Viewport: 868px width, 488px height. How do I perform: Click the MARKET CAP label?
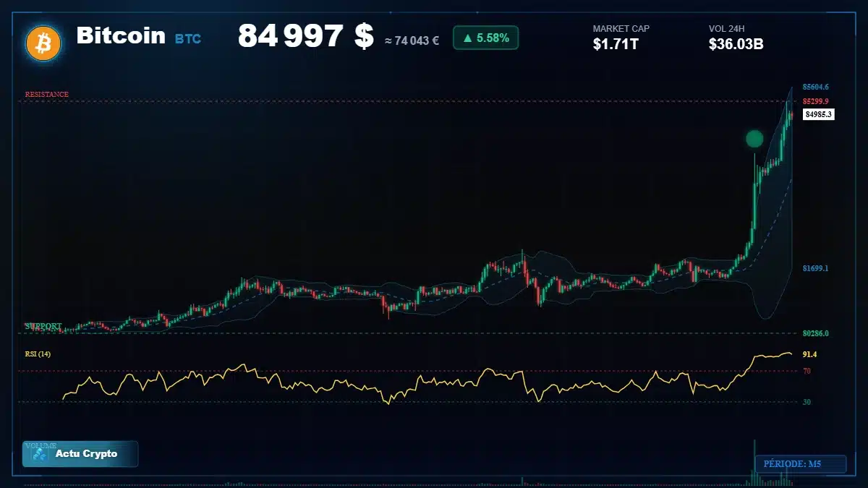(621, 29)
